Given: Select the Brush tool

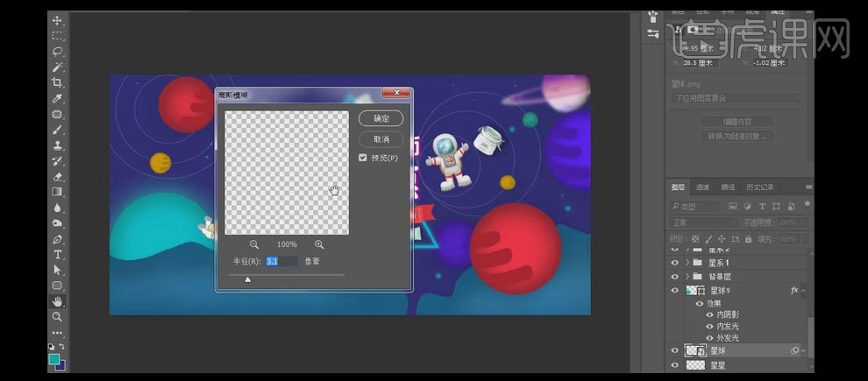Looking at the screenshot, I should pos(57,130).
